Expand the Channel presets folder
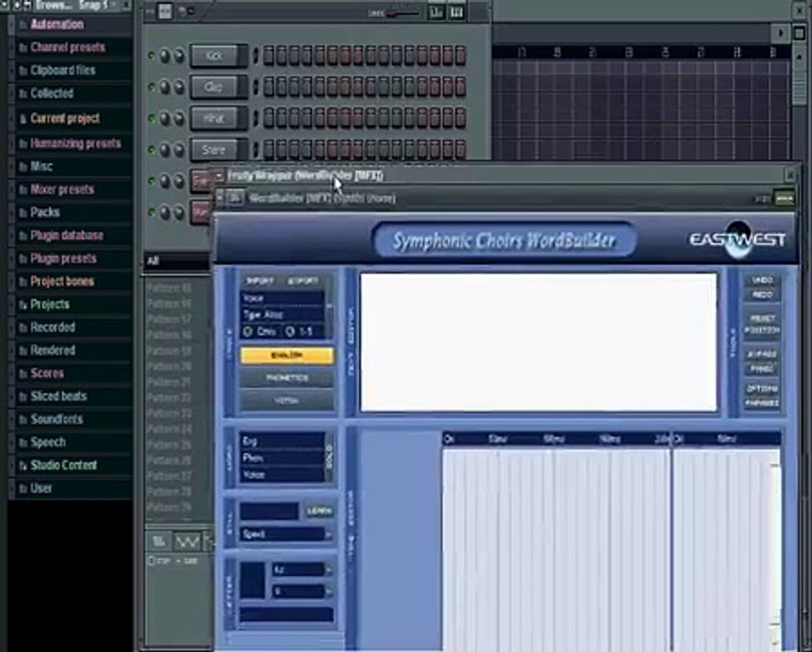Viewport: 812px width, 652px height. [68, 48]
